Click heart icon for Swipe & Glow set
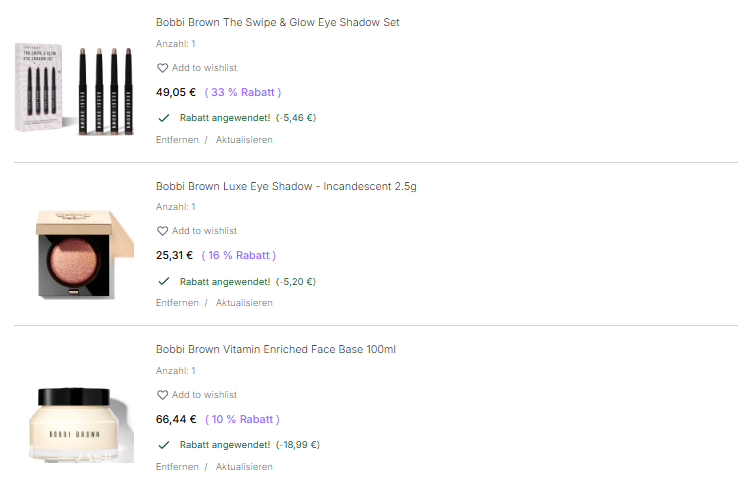The height and width of the screenshot is (485, 744). tap(163, 68)
